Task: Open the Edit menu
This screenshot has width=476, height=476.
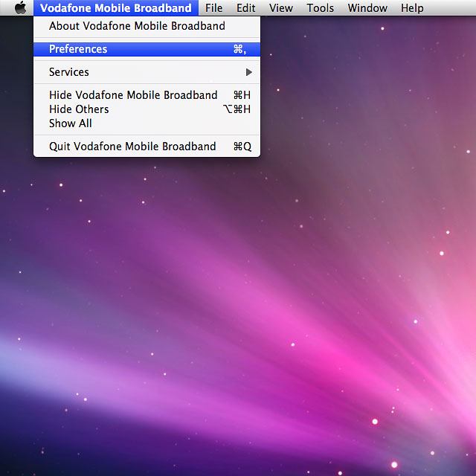Action: pyautogui.click(x=245, y=8)
